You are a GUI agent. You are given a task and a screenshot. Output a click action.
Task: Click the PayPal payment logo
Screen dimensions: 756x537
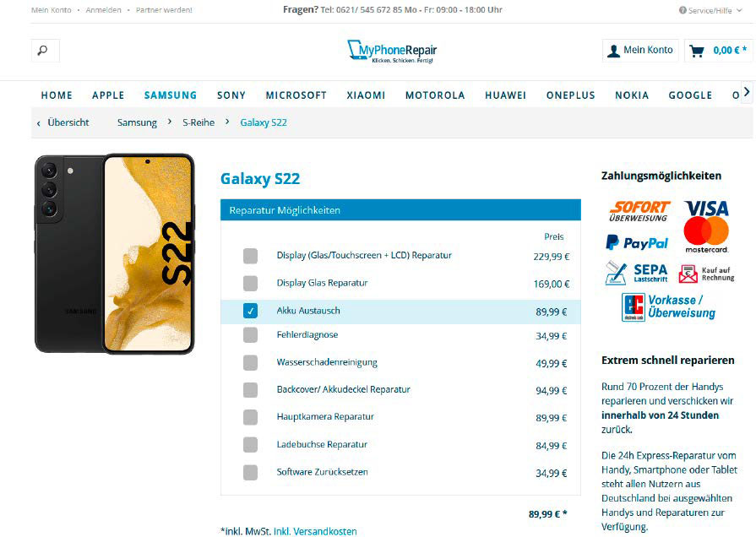tap(637, 242)
